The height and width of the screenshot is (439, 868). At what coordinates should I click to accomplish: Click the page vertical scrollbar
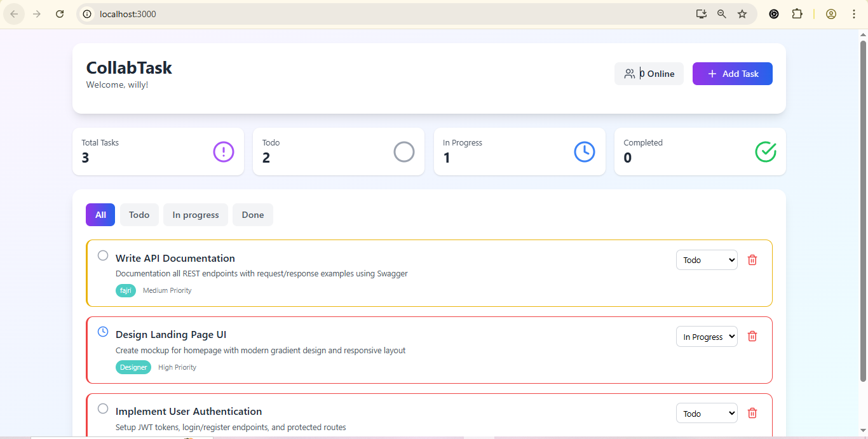(x=863, y=210)
